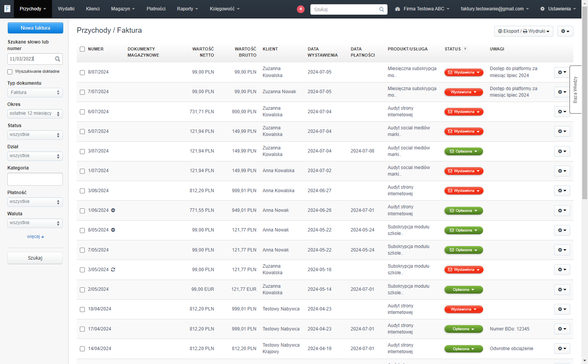588x364 pixels.
Task: Open invoice 5/07/2024 link
Action: pos(98,131)
